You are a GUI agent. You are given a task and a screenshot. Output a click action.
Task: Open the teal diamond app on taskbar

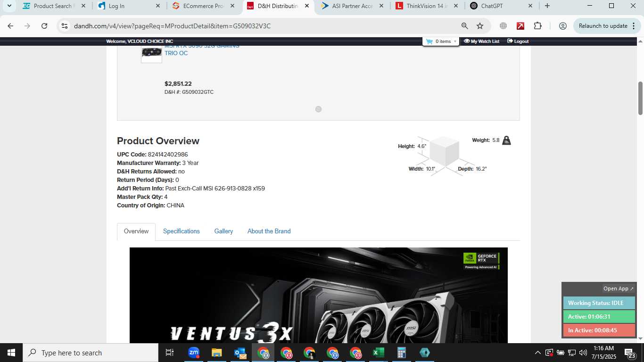click(x=424, y=353)
